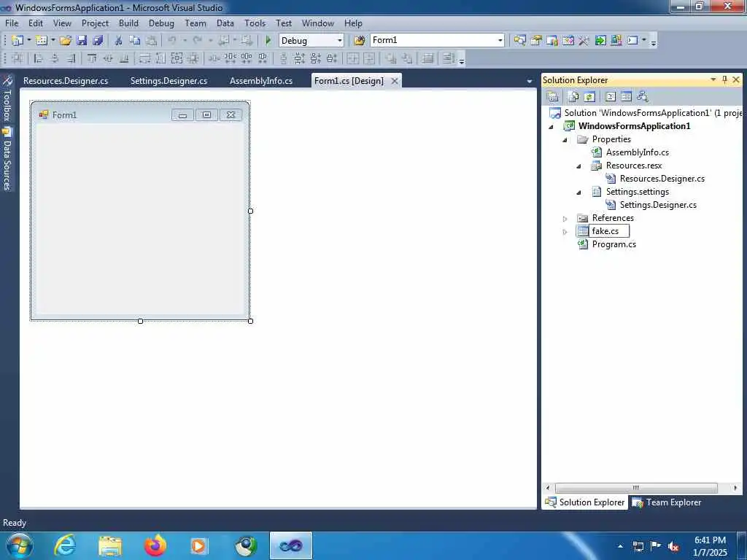Click the right arrow of Solution Explorer's horizontal scrollbar
Image resolution: width=747 pixels, height=560 pixels.
pyautogui.click(x=735, y=488)
